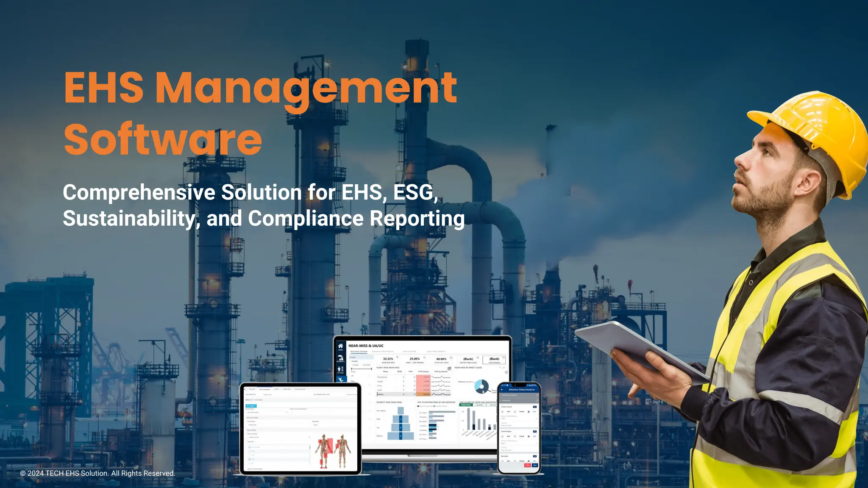Select At Risk radio under Confined Space
868x488 pixels.
point(515,436)
